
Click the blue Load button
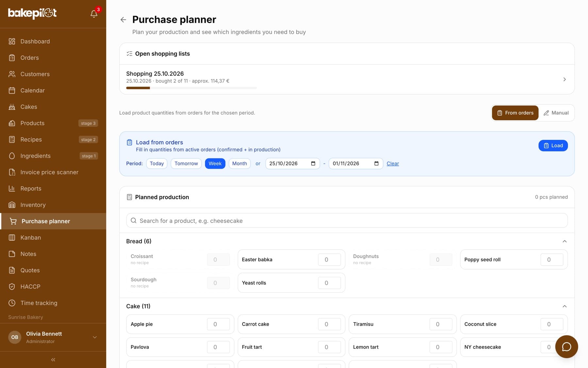point(553,146)
